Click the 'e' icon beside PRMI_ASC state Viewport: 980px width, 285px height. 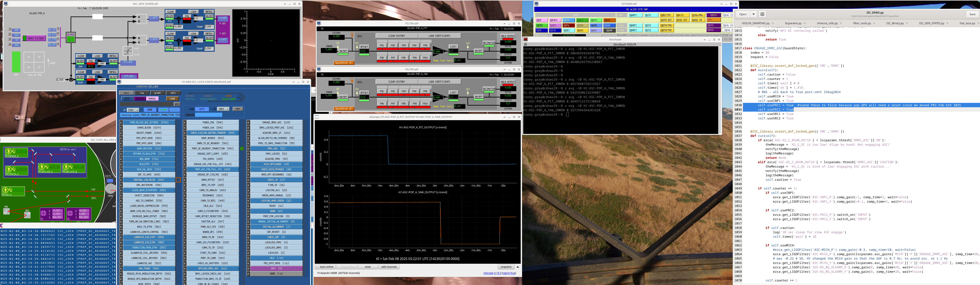point(248,149)
